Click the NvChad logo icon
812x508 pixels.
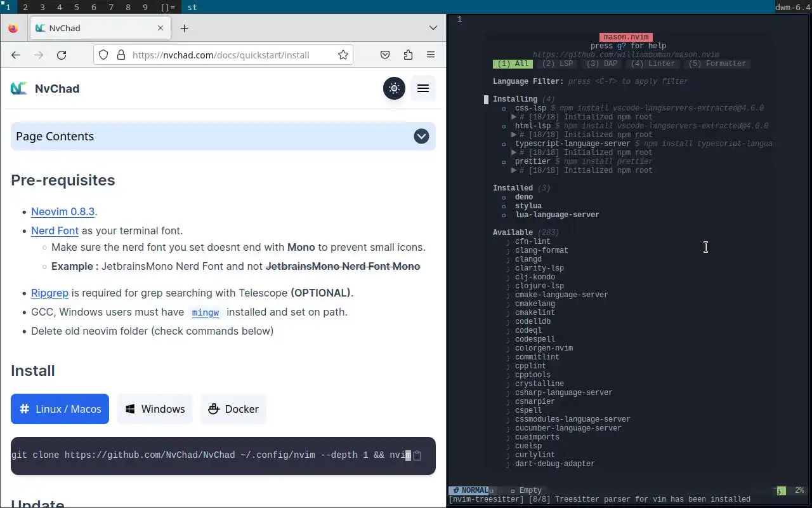(19, 88)
